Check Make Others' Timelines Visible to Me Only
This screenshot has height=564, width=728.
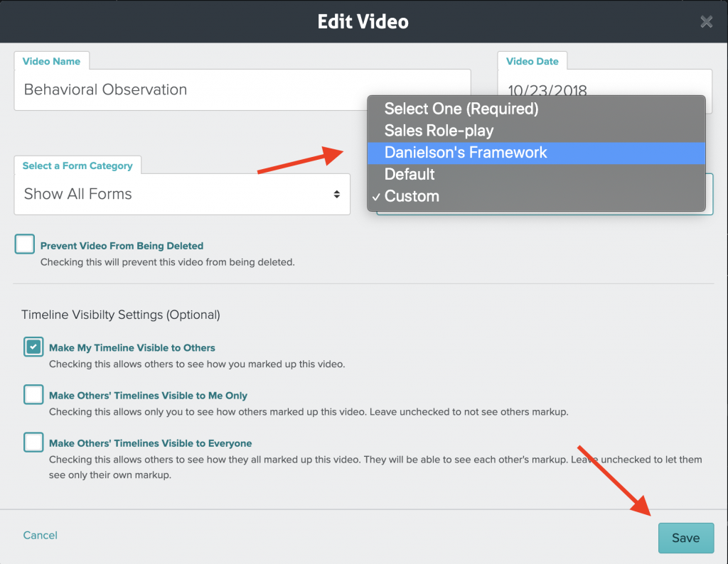tap(33, 395)
